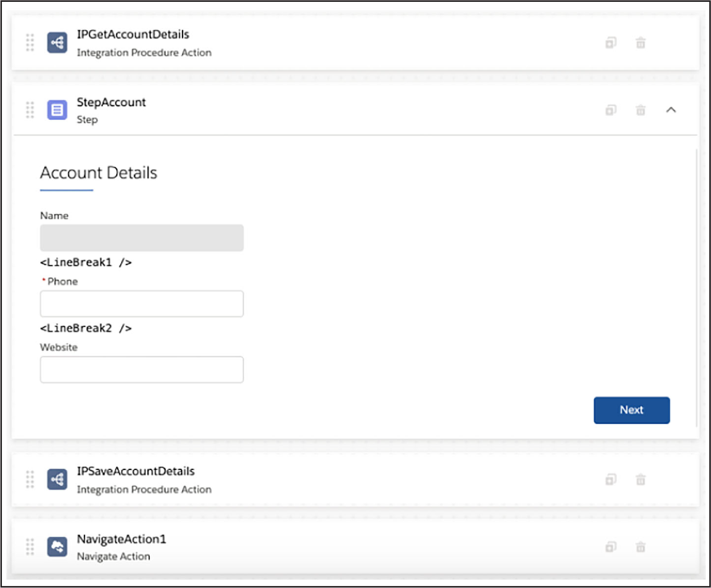
Task: Select the disabled Name field
Action: click(141, 238)
